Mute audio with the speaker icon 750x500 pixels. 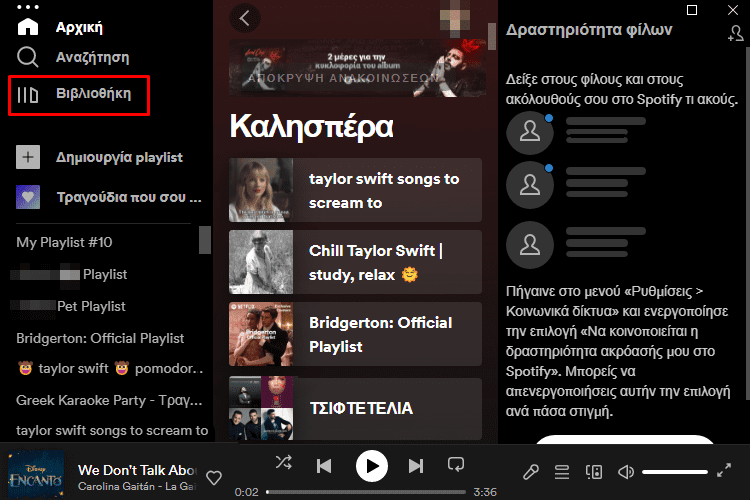(626, 472)
